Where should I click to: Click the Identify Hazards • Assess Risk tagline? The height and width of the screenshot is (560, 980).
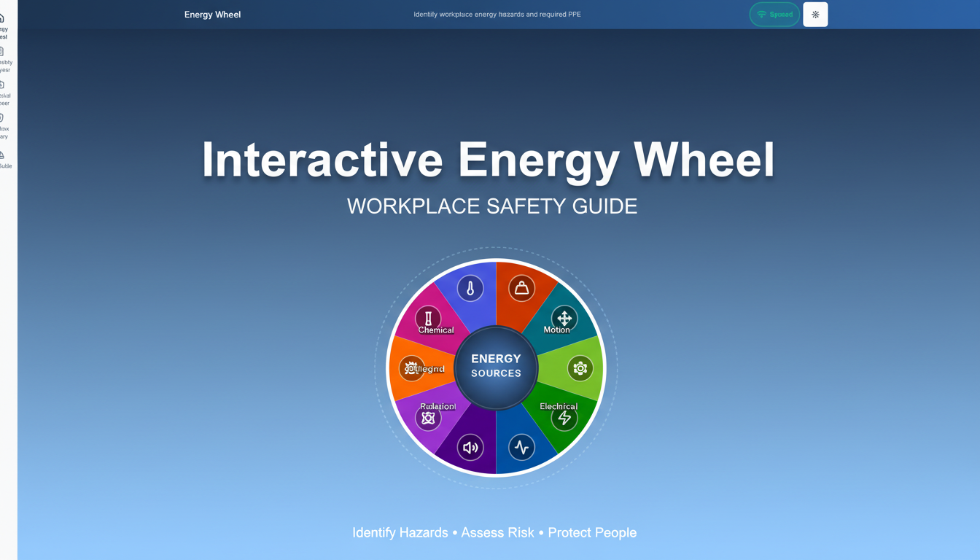coord(494,532)
